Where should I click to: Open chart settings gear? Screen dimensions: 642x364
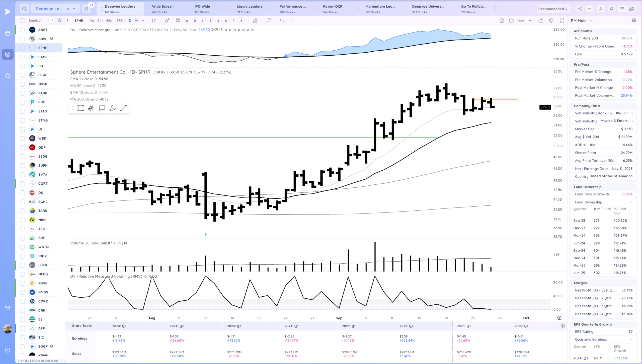551,21
